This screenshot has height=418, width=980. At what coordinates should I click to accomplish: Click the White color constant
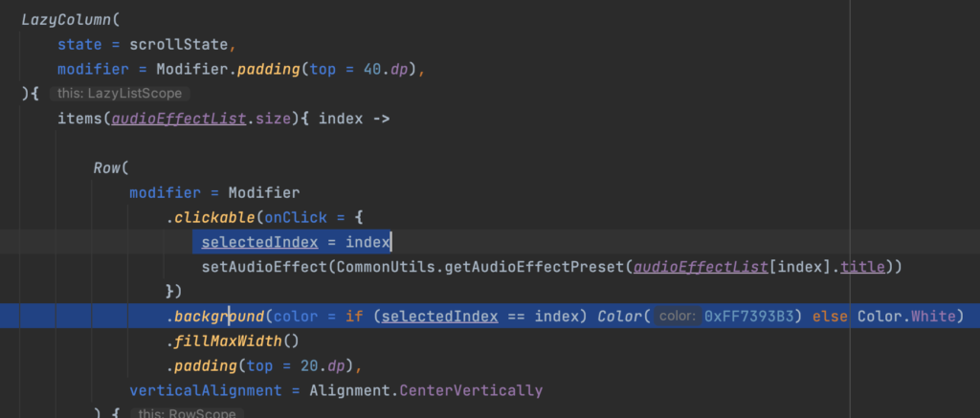pyautogui.click(x=934, y=317)
